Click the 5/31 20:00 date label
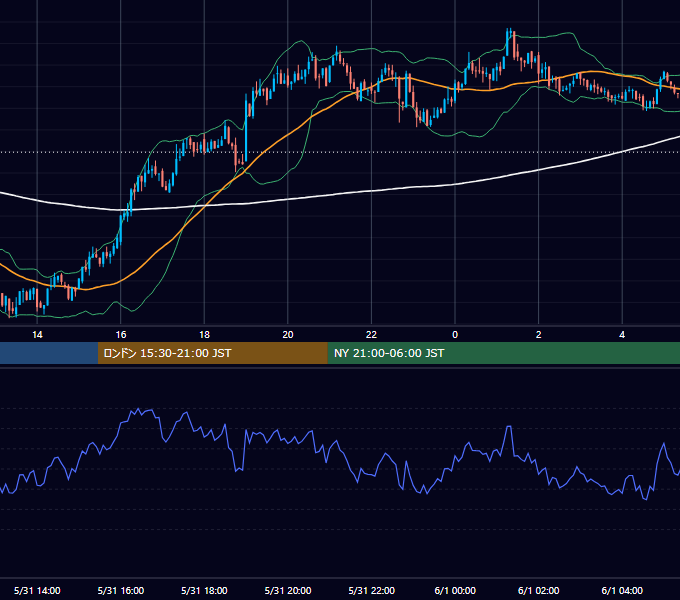Image resolution: width=680 pixels, height=600 pixels. tap(288, 590)
